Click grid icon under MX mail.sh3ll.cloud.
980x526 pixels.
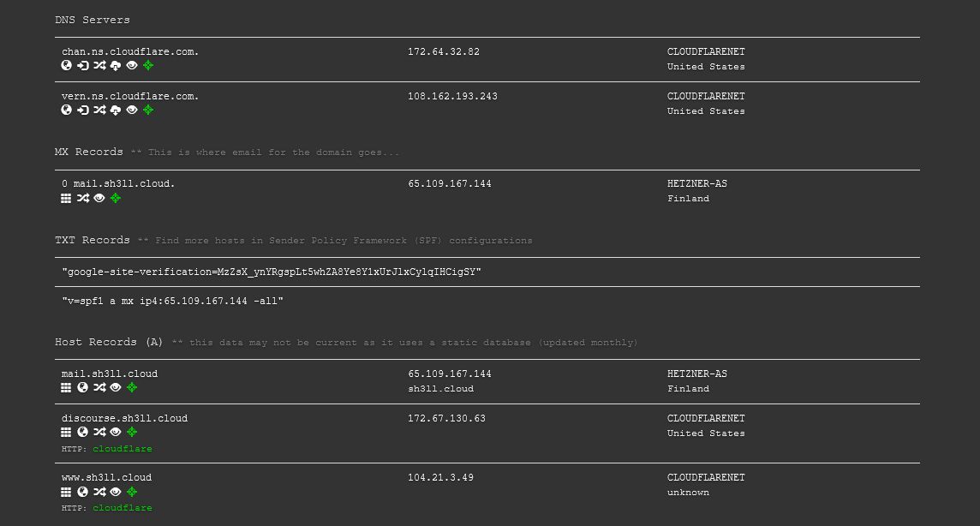[x=66, y=199]
